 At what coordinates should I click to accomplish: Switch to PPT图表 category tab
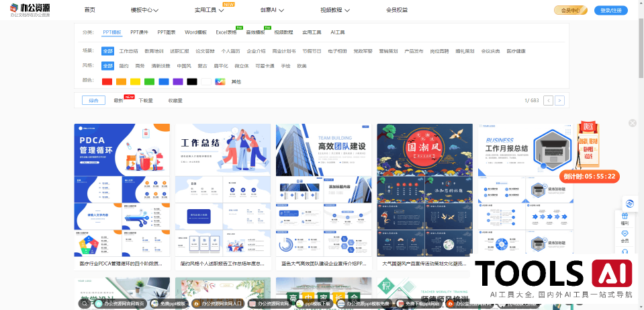tap(167, 32)
